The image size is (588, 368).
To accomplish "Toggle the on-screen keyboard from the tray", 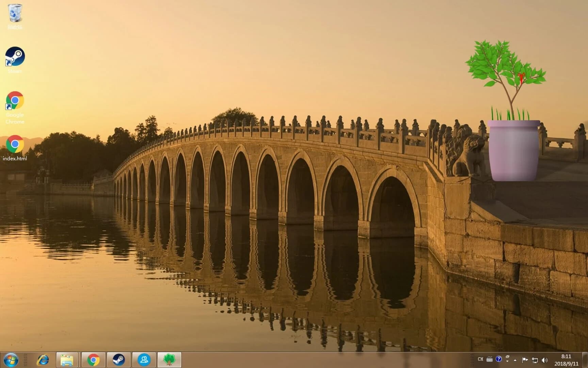I will tap(489, 359).
